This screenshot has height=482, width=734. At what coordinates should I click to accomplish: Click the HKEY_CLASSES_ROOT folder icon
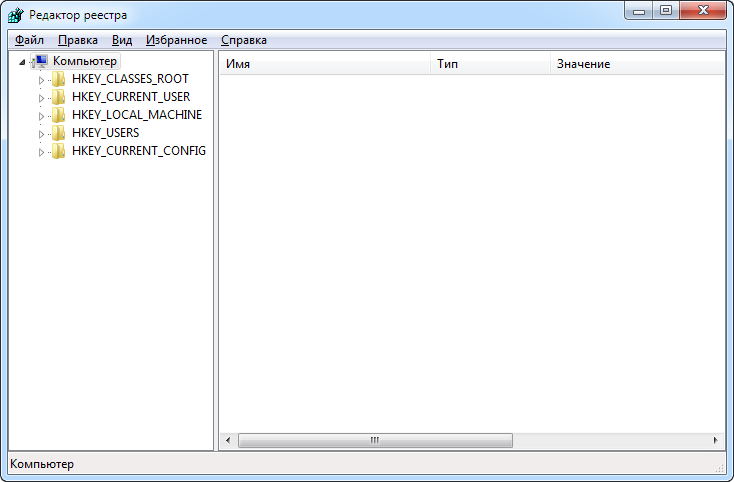(x=59, y=79)
